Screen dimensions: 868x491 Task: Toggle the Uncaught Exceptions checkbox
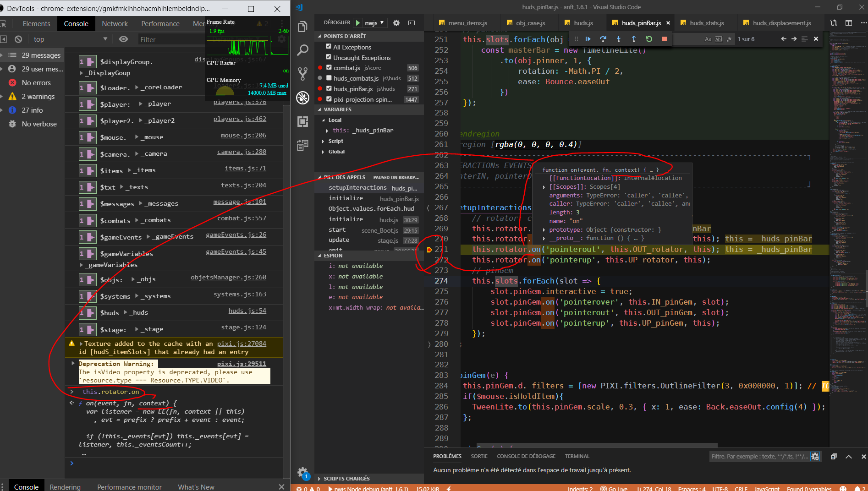(x=328, y=57)
